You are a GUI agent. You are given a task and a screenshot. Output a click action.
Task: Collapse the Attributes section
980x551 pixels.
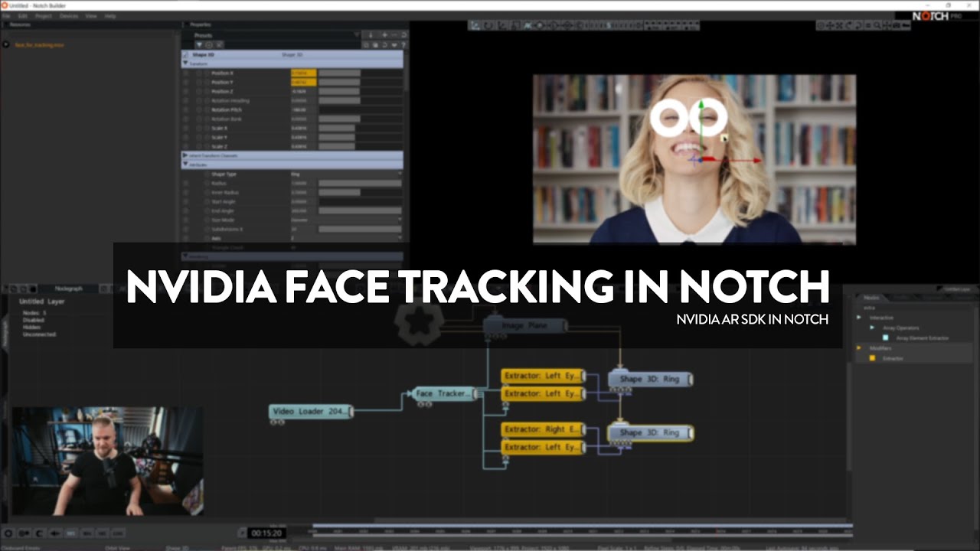pyautogui.click(x=185, y=165)
